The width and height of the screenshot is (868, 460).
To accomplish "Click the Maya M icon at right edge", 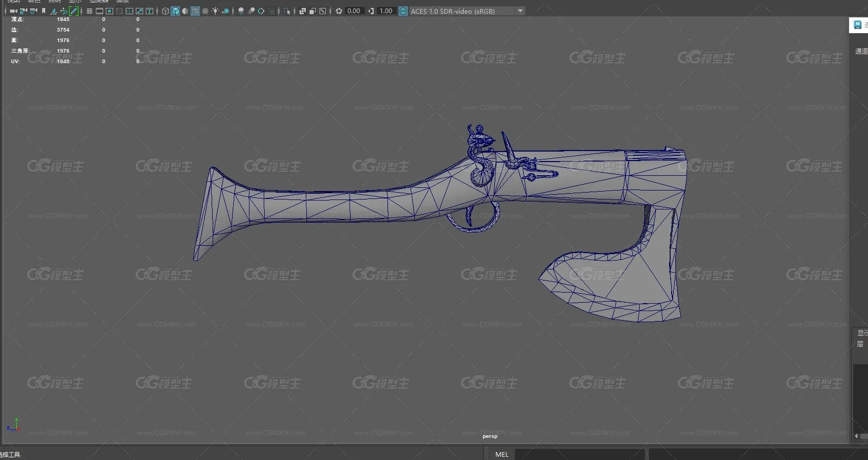I will [857, 25].
